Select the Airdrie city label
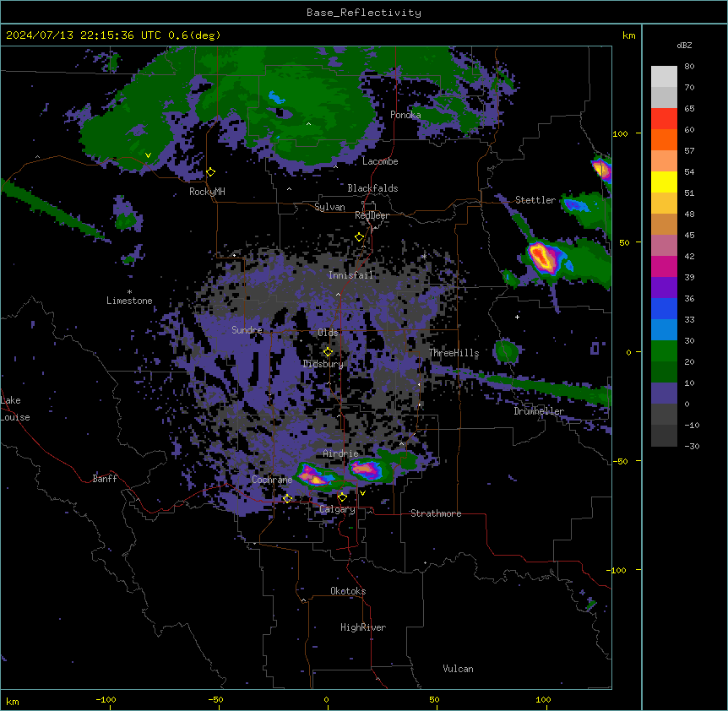Image resolution: width=728 pixels, height=711 pixels. [x=341, y=453]
